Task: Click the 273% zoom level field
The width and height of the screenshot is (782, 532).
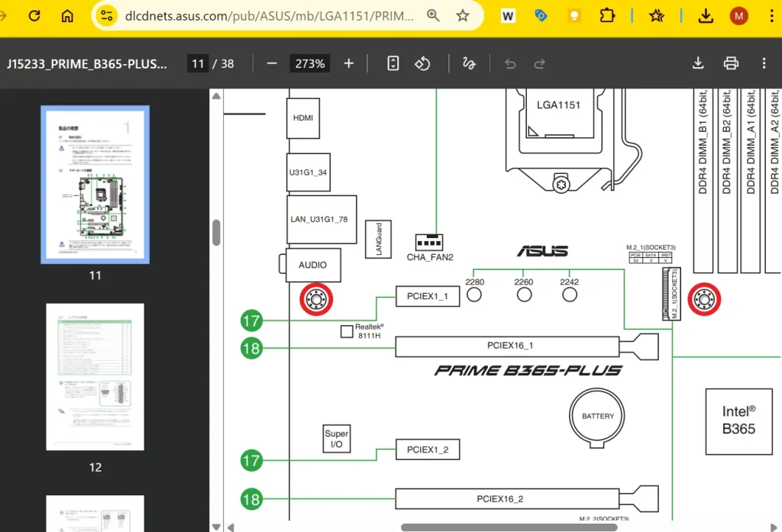Action: [x=310, y=64]
